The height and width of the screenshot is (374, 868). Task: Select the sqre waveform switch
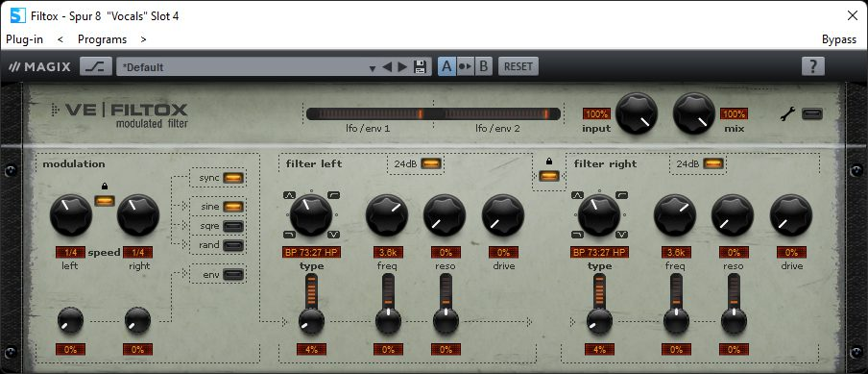click(233, 226)
